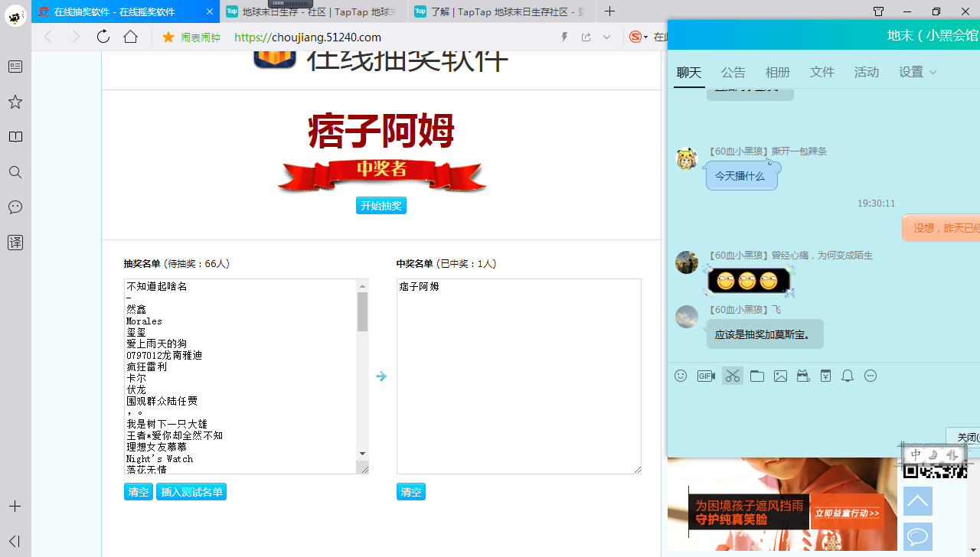
Task: Click the emoji smiley icon in chat toolbar
Action: click(x=681, y=376)
